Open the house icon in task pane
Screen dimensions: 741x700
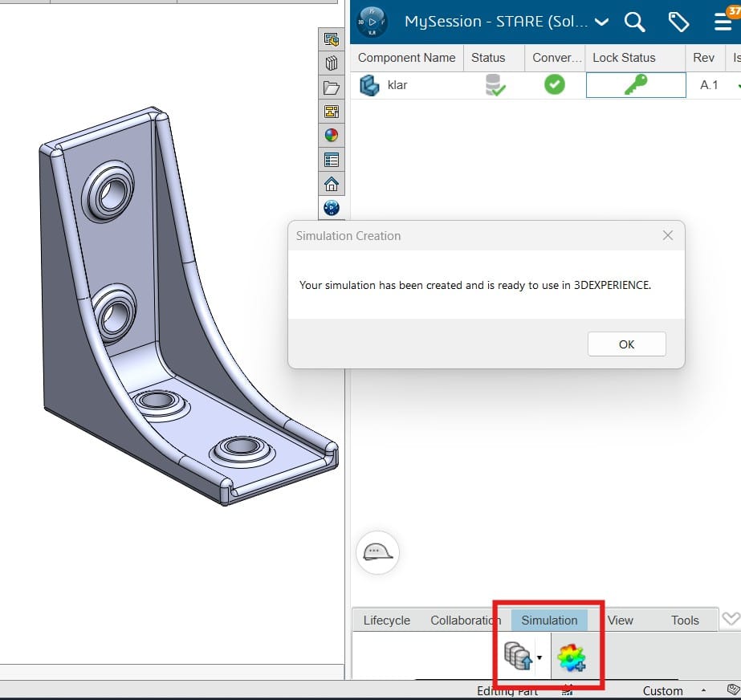(332, 184)
